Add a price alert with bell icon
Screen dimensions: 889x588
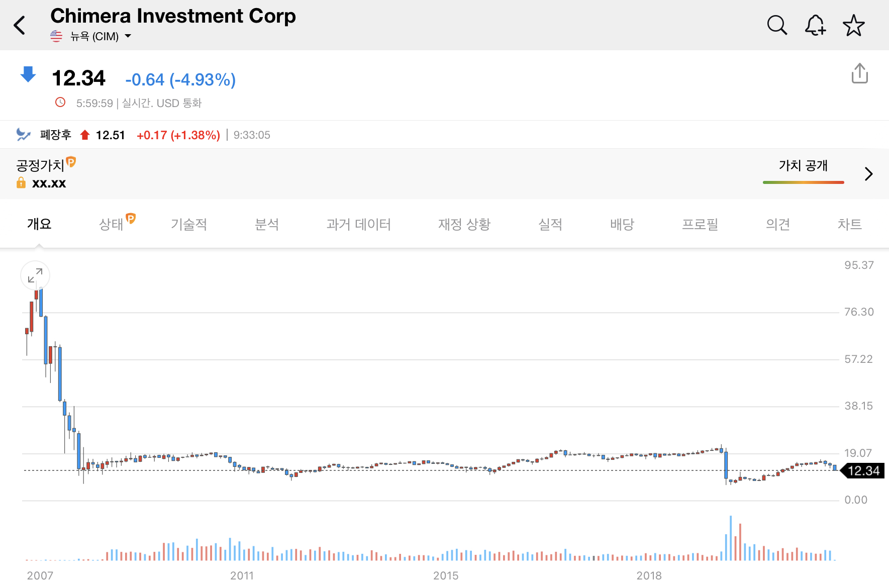click(815, 25)
